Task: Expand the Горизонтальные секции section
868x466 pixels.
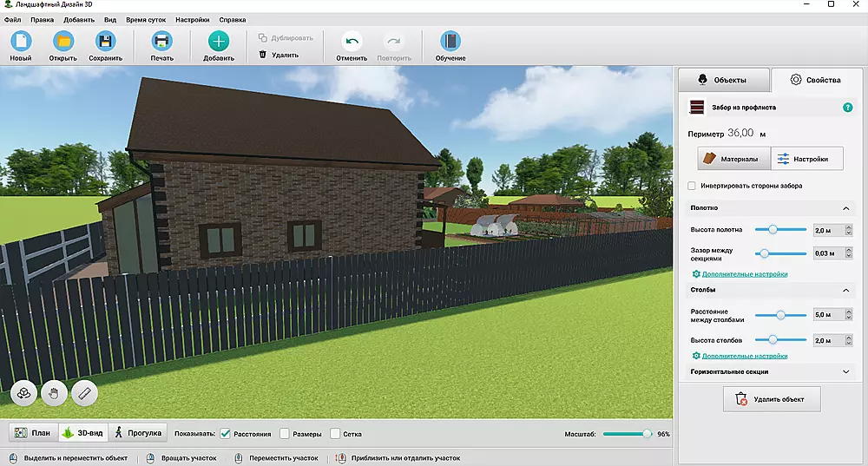Action: pyautogui.click(x=845, y=371)
